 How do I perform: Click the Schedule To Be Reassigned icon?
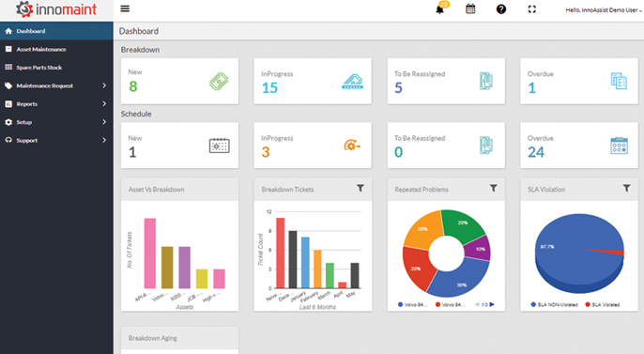486,146
